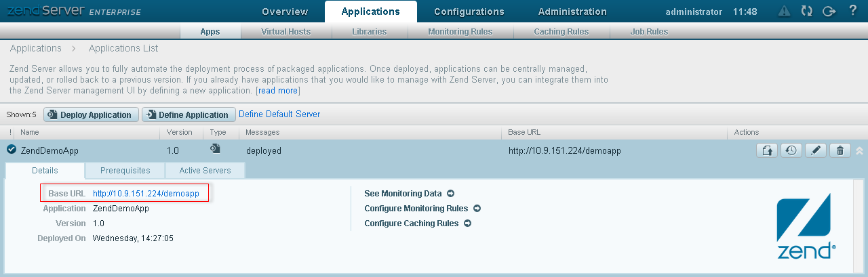Show the Active Servers tab
Image resolution: width=868 pixels, height=277 pixels.
click(x=205, y=171)
